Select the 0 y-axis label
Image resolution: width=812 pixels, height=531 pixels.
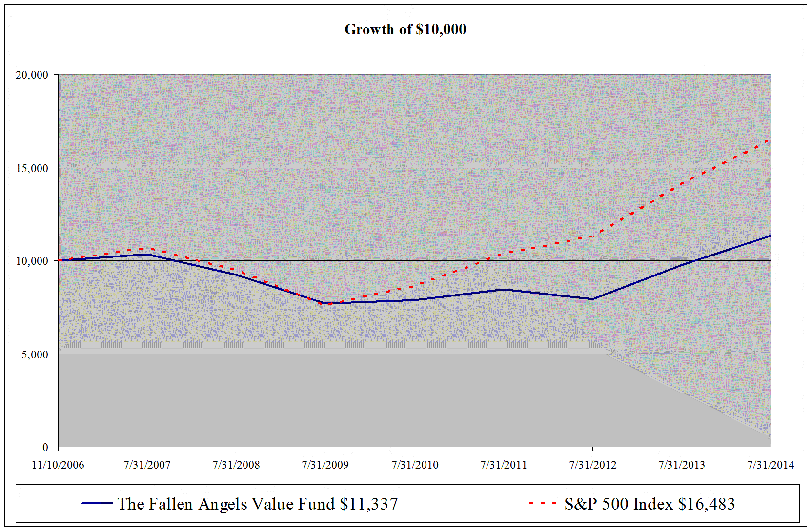[45, 447]
